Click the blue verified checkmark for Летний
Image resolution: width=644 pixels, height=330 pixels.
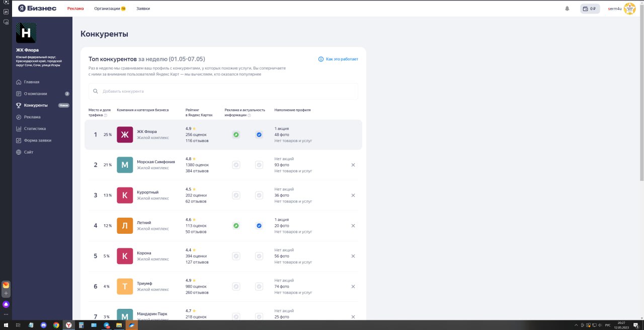coord(259,226)
